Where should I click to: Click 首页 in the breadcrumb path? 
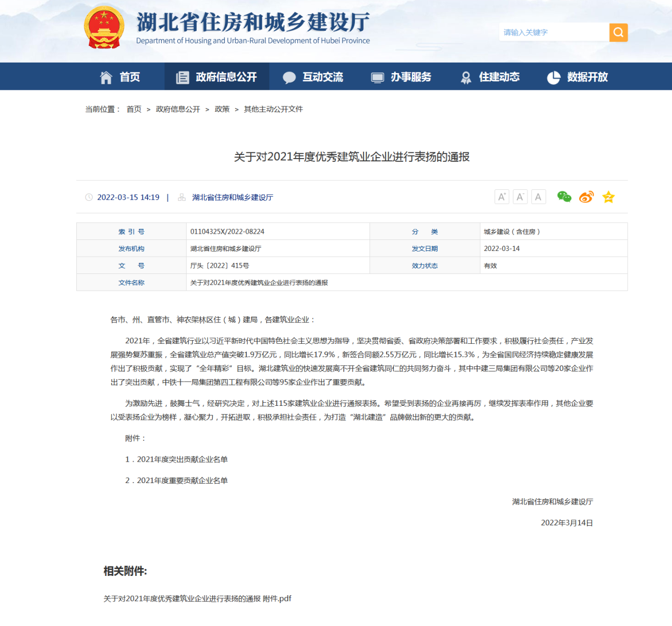(x=134, y=109)
